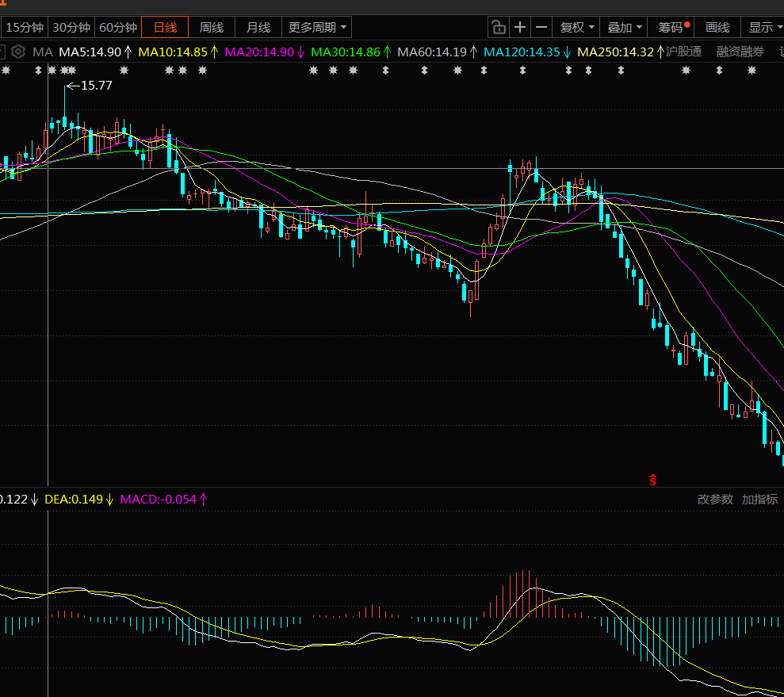Open the 叠加 overlay dropdown

click(x=625, y=28)
